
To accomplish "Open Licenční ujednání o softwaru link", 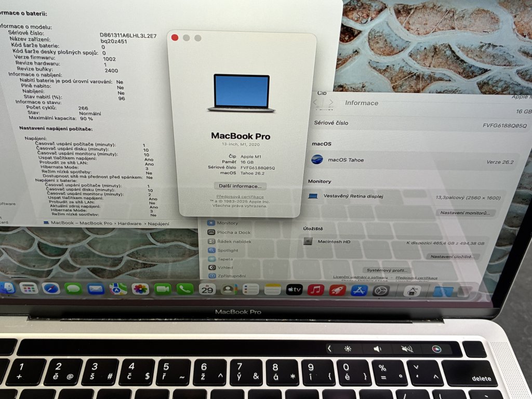I will [x=361, y=277].
